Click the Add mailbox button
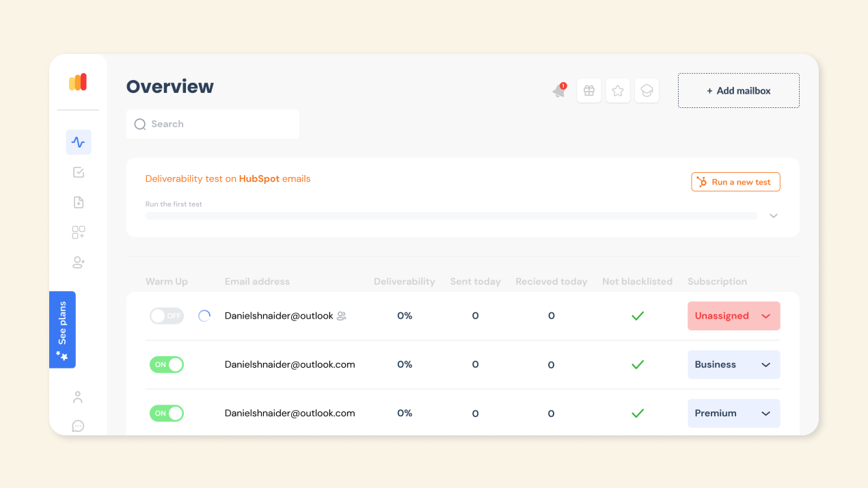Image resolution: width=868 pixels, height=488 pixels. coord(738,90)
